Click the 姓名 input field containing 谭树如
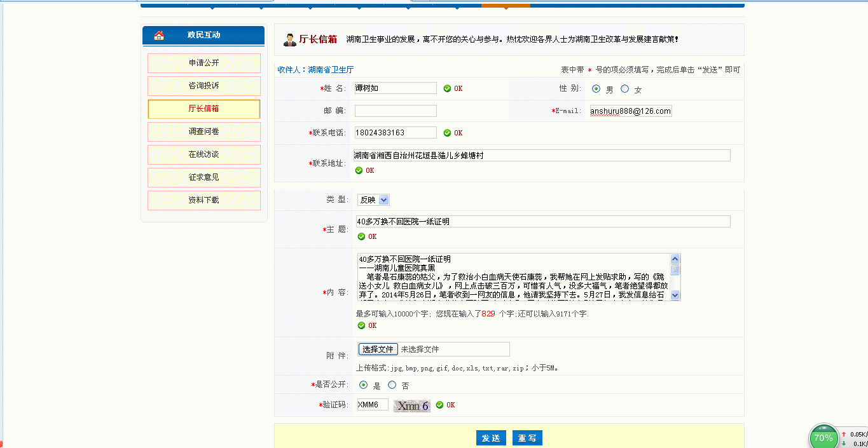The width and height of the screenshot is (868, 448). 396,88
